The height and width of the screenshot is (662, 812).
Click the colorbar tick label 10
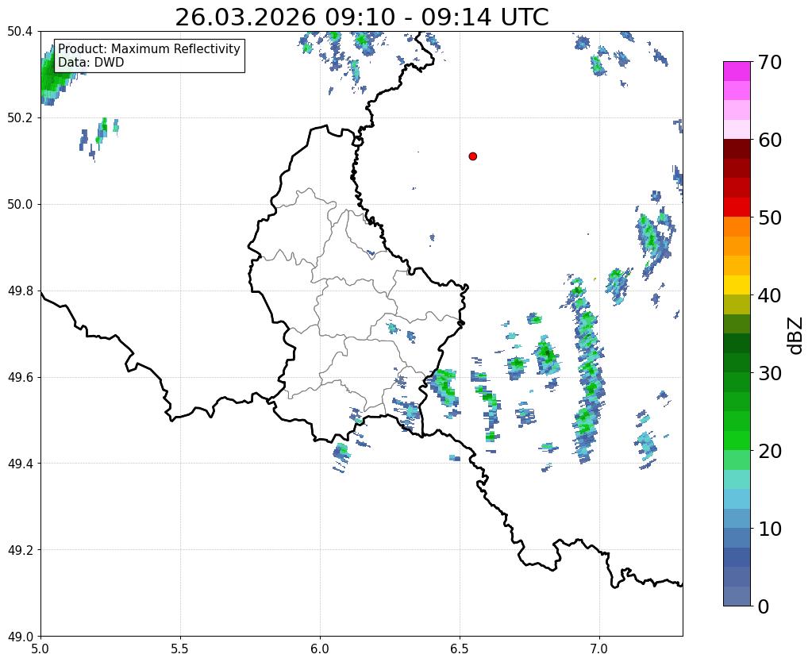770,529
